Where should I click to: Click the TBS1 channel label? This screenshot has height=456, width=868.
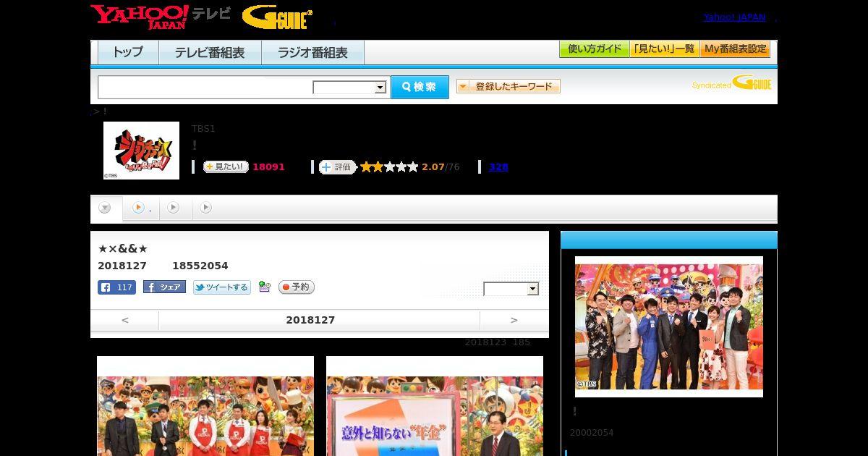(x=203, y=129)
